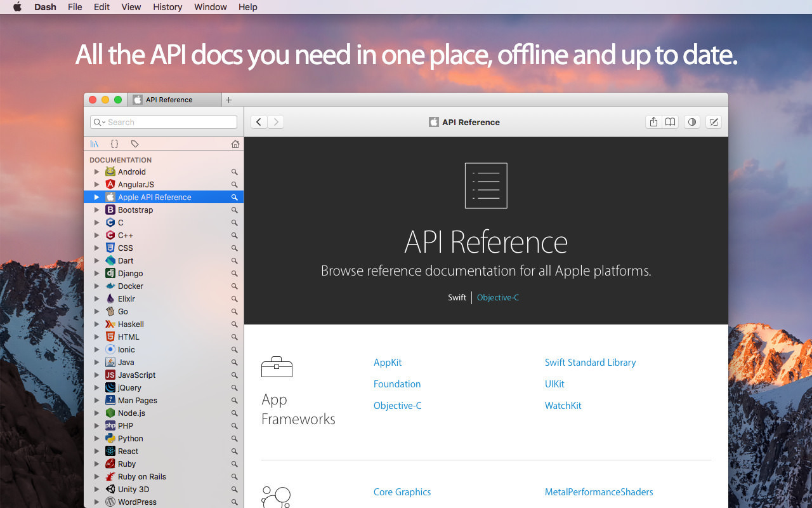Image resolution: width=812 pixels, height=508 pixels.
Task: Open the annotation editor icon in toolbar
Action: pyautogui.click(x=713, y=122)
